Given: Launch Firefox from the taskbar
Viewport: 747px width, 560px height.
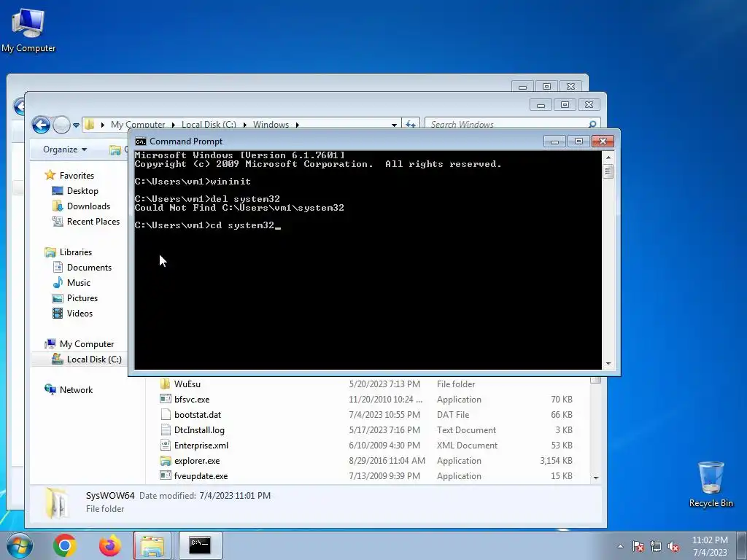Looking at the screenshot, I should pos(109,545).
